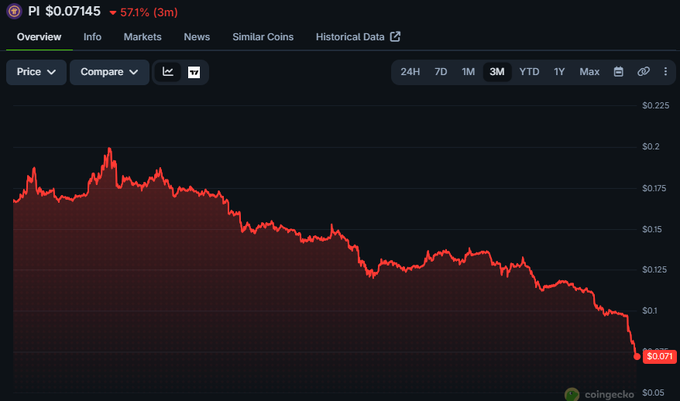Select the 24H time range
The height and width of the screenshot is (401, 680).
tap(410, 72)
